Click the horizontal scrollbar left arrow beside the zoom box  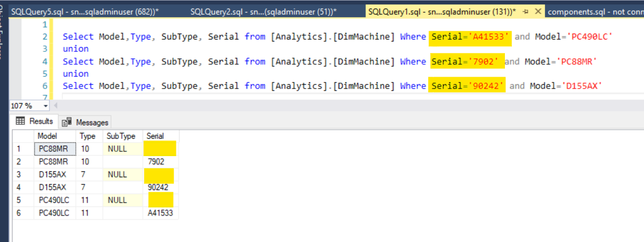(55, 106)
